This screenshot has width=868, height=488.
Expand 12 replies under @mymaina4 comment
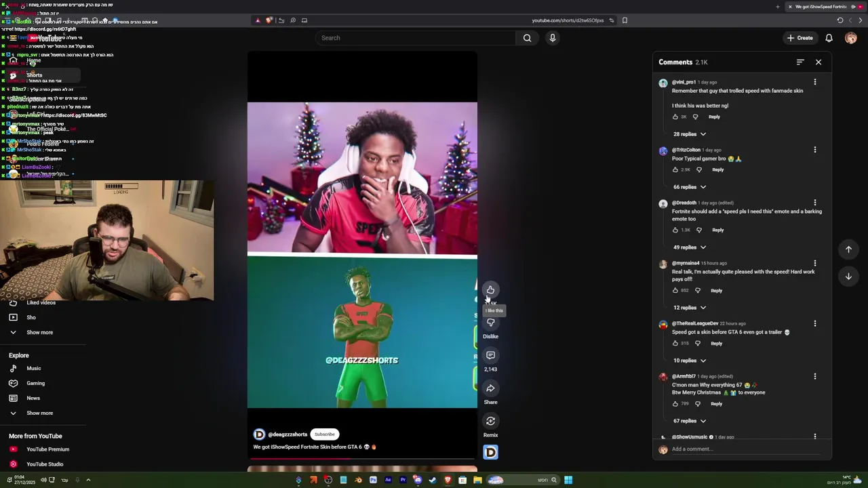tap(690, 308)
